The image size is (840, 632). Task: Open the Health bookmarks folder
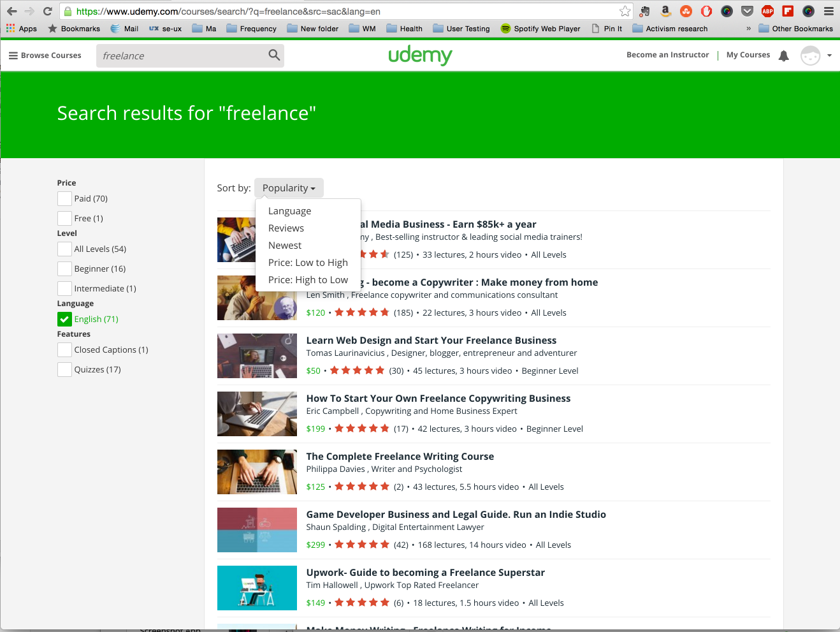pos(404,29)
